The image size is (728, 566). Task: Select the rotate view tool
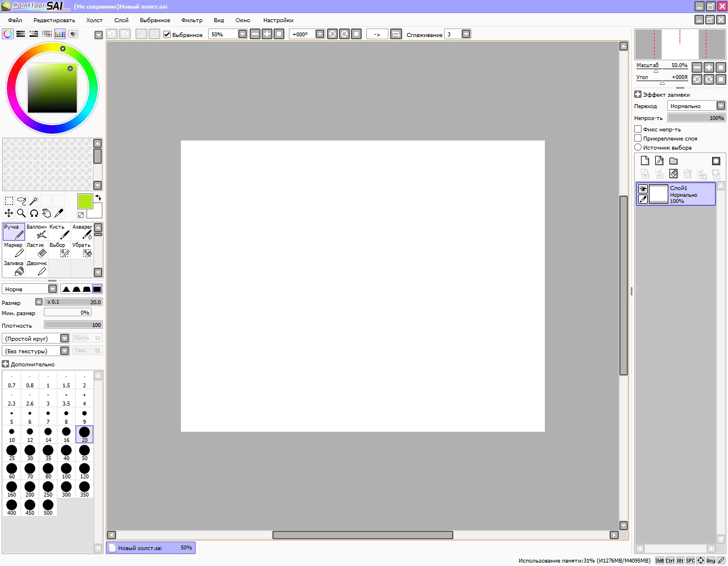click(x=34, y=213)
